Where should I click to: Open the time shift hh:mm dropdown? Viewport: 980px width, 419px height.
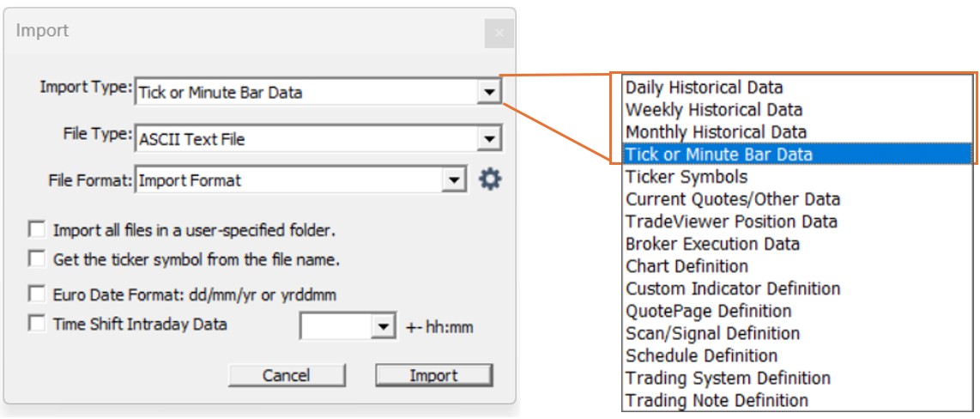coord(381,326)
